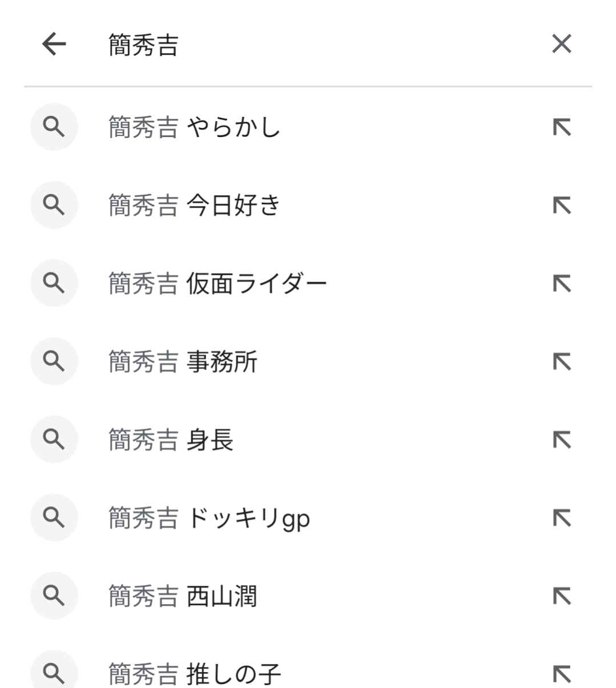Click arrow icon next to 簡秀吉 身長
This screenshot has width=616, height=688.
point(562,440)
